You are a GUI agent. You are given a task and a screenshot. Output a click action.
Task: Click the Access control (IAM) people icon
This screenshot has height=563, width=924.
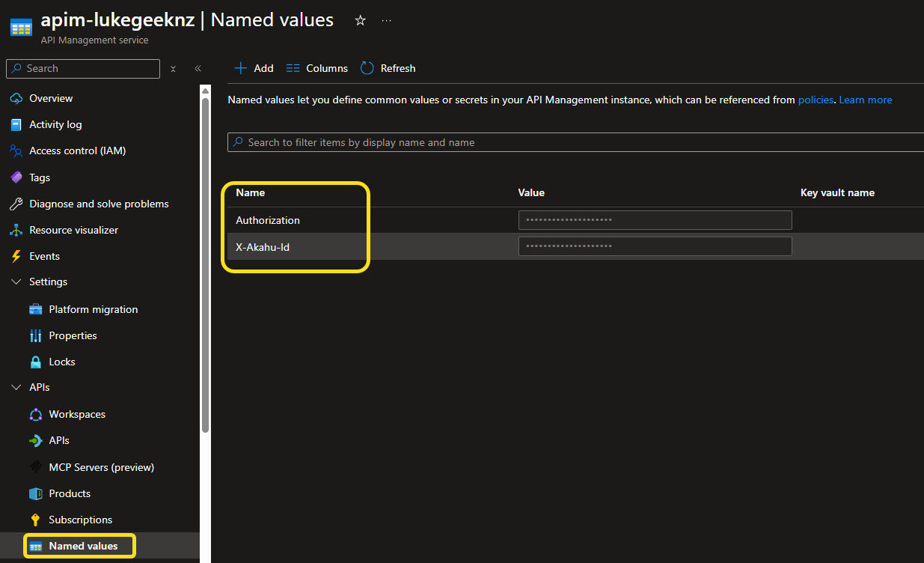click(16, 150)
